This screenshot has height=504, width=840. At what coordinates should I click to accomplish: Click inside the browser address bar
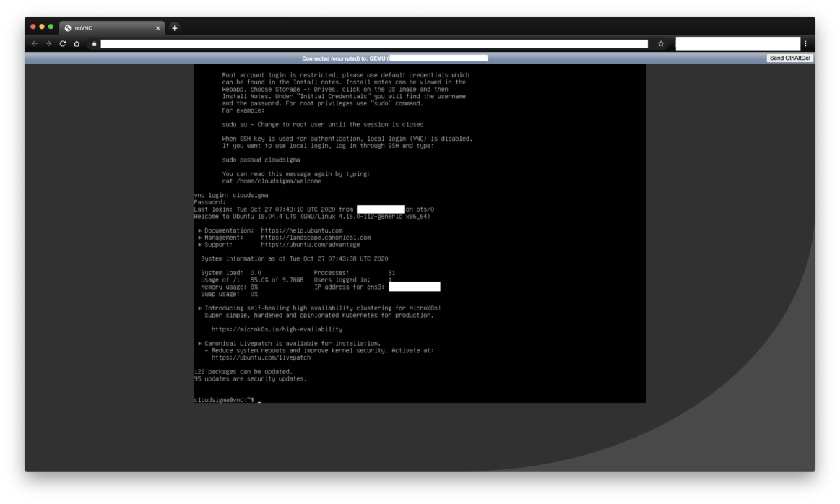(361, 43)
